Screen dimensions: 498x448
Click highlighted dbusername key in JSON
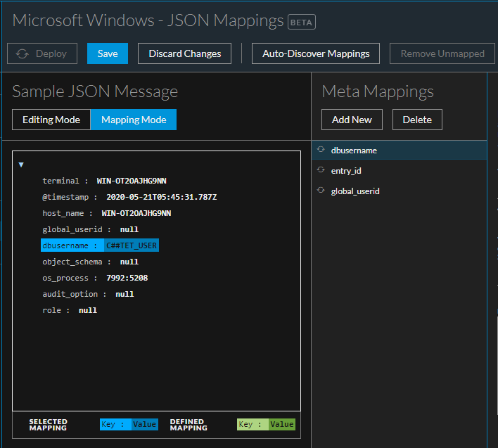click(x=72, y=245)
